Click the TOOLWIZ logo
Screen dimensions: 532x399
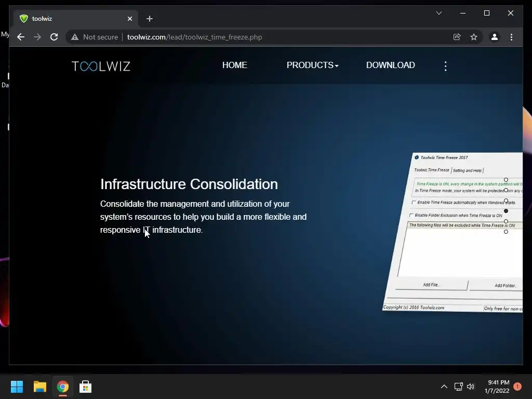point(101,66)
